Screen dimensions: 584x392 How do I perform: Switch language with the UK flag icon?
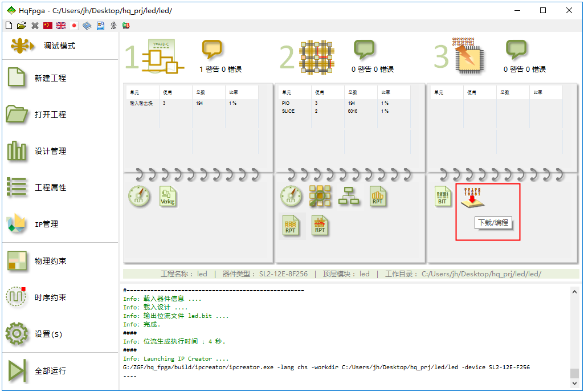click(x=61, y=26)
